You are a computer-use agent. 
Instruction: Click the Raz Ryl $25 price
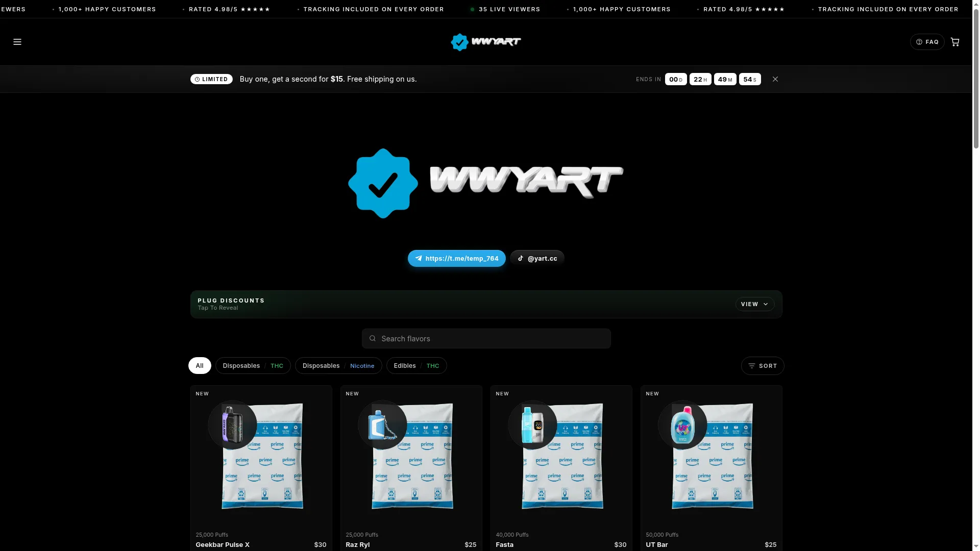click(470, 544)
